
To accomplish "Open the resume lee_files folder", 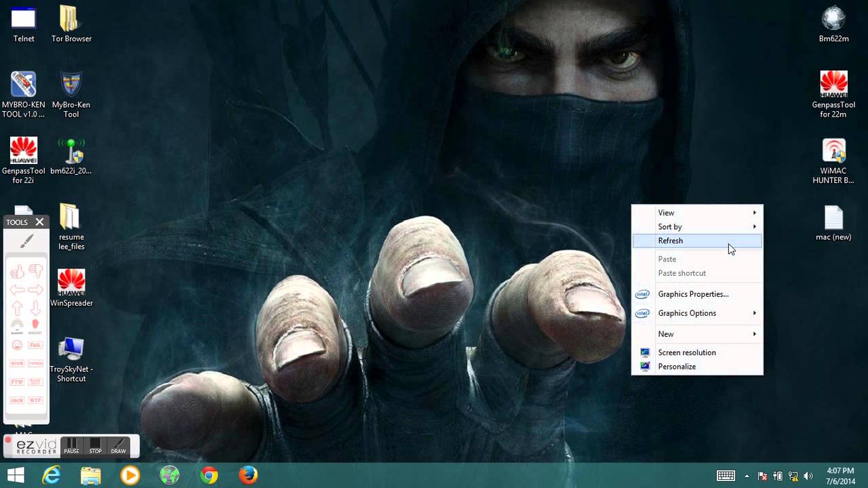I will pyautogui.click(x=71, y=227).
